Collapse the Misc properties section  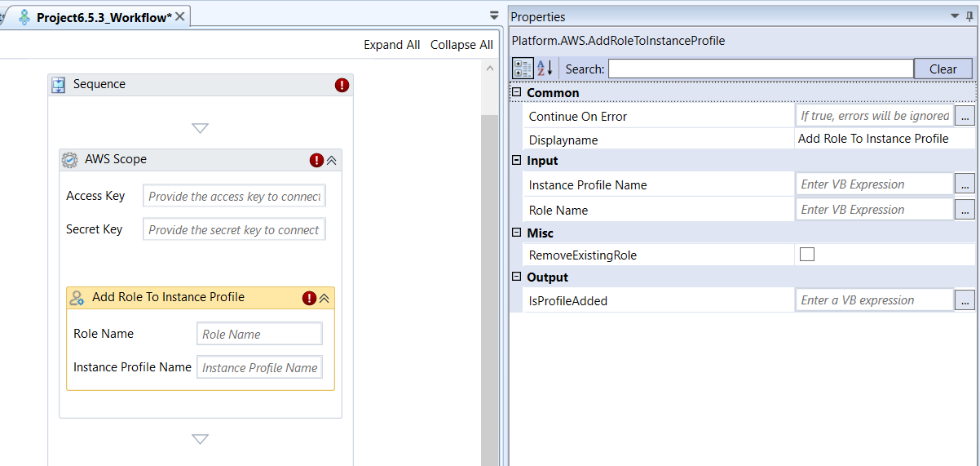[517, 233]
